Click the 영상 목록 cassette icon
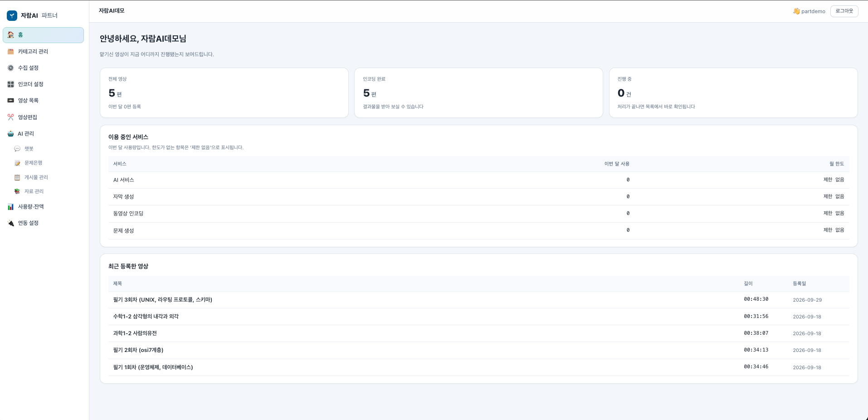The width and height of the screenshot is (868, 420). 11,101
